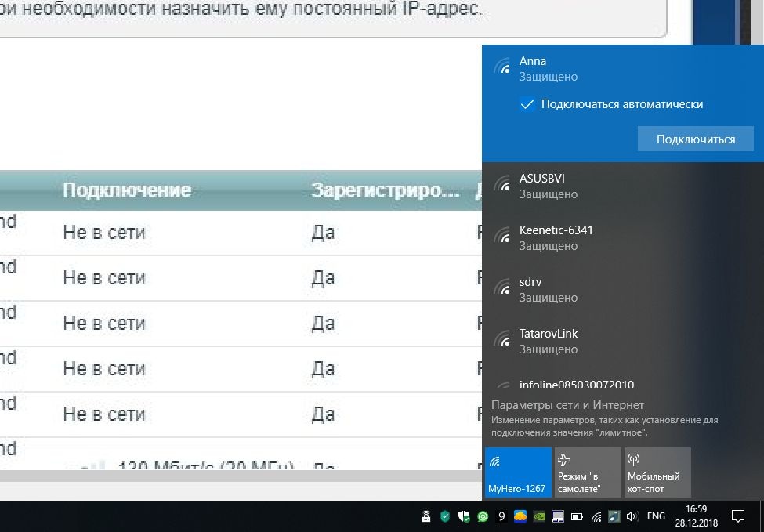The width and height of the screenshot is (764, 532).
Task: Click the Kaspersky green shield tray icon
Action: [x=444, y=516]
